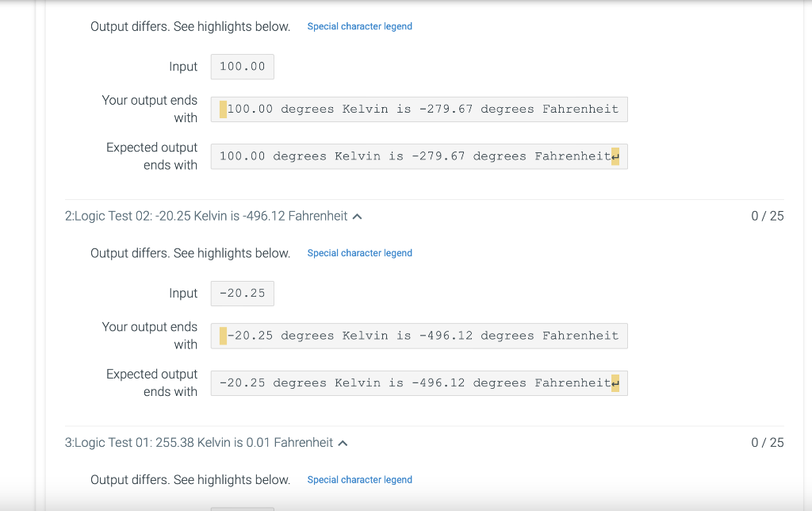Click newline symbol in first expected output

[615, 156]
